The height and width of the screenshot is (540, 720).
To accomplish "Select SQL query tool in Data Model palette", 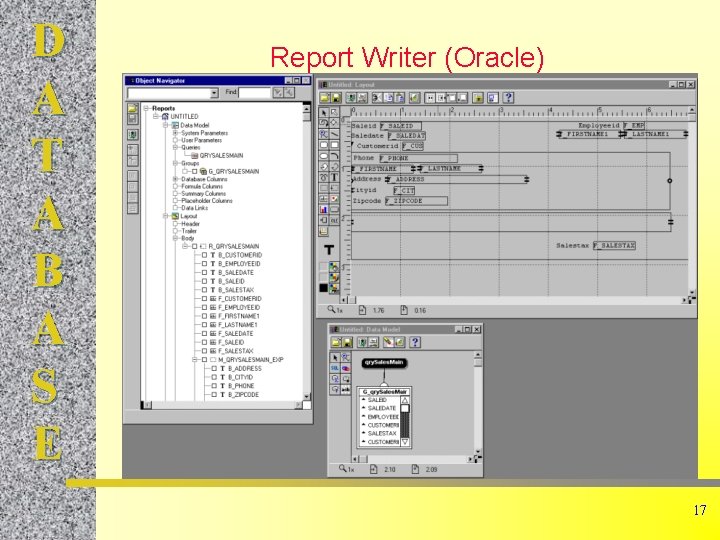I will click(335, 368).
